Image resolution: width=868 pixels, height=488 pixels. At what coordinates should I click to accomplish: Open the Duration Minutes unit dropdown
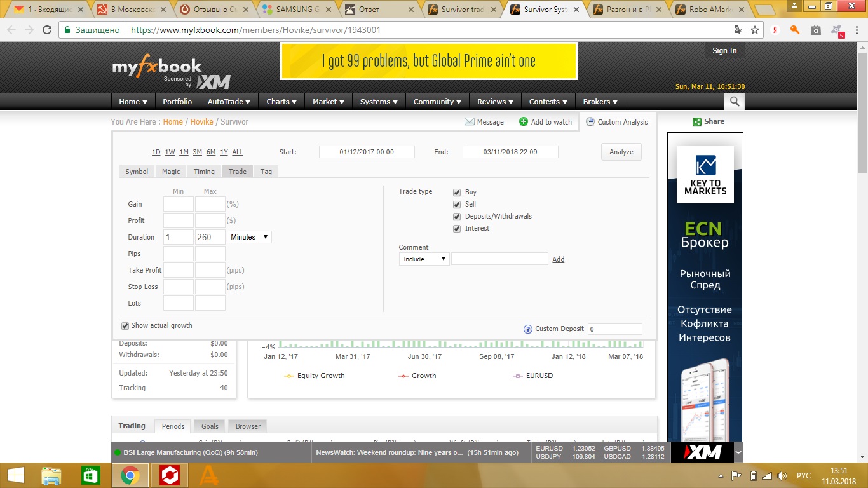[x=249, y=237]
